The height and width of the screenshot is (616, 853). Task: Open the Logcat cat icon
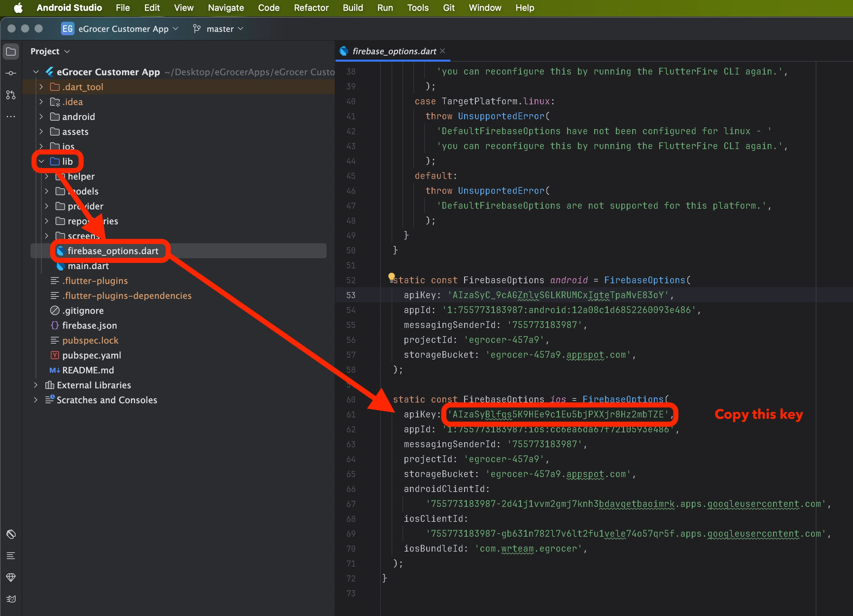(x=11, y=599)
